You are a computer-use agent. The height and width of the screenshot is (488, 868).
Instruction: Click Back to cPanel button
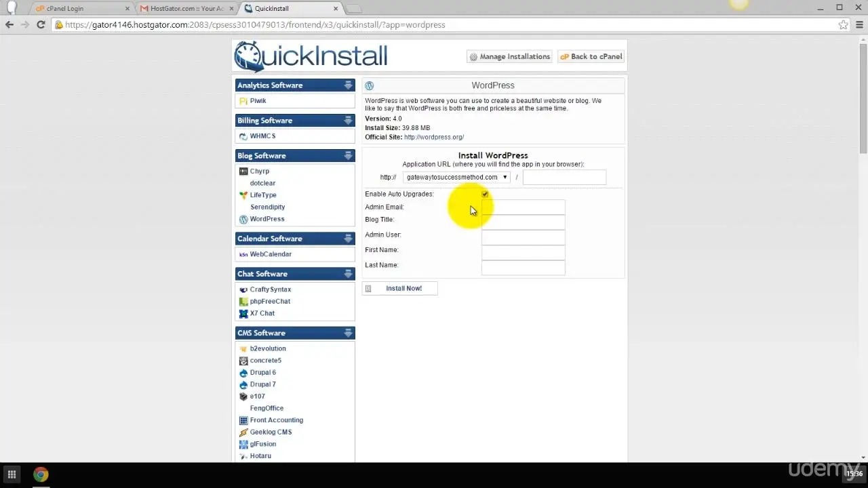(591, 57)
